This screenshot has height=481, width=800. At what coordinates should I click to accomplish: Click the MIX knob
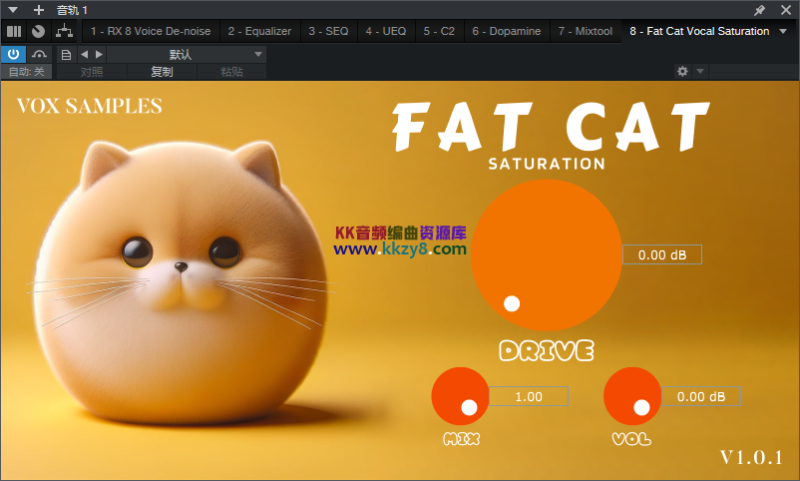coord(460,396)
